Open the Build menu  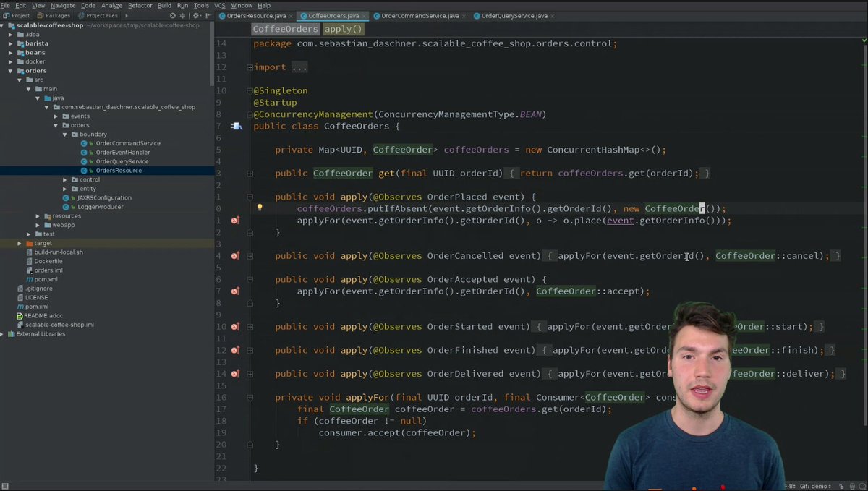tap(165, 5)
